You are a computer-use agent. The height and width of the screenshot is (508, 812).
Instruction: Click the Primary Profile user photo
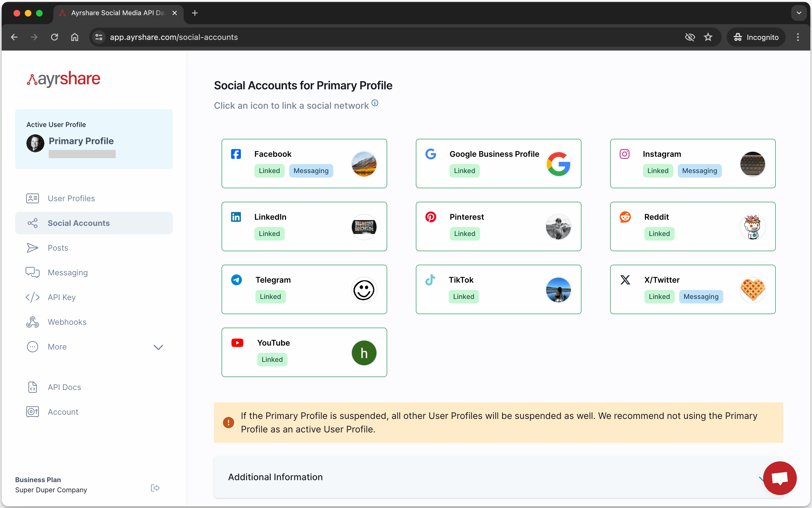click(35, 143)
